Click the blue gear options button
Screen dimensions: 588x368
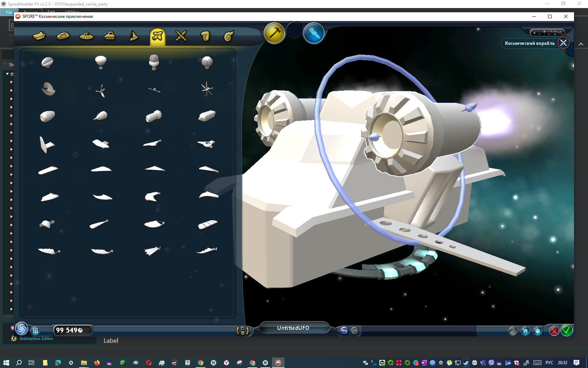coord(538,331)
